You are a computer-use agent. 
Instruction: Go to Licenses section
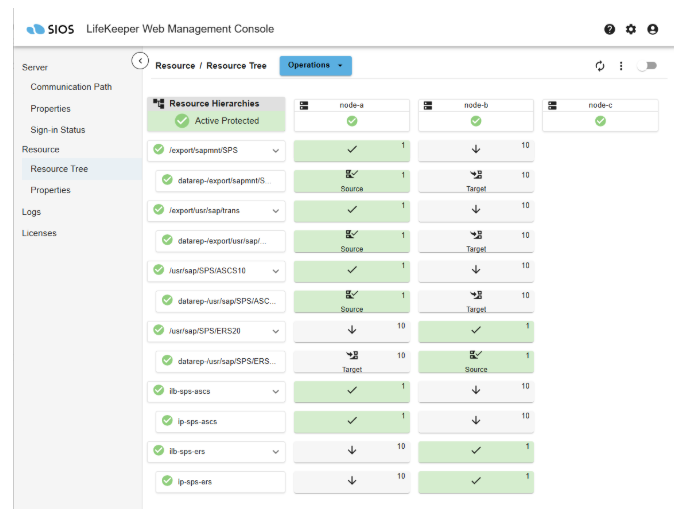(39, 233)
